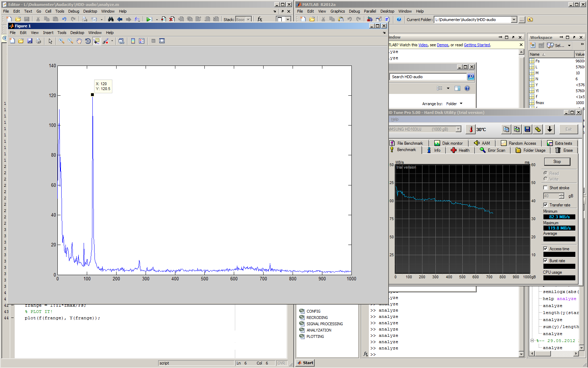Click the temperature thermometer button in HD Tune
Image resolution: width=588 pixels, height=368 pixels.
(471, 129)
